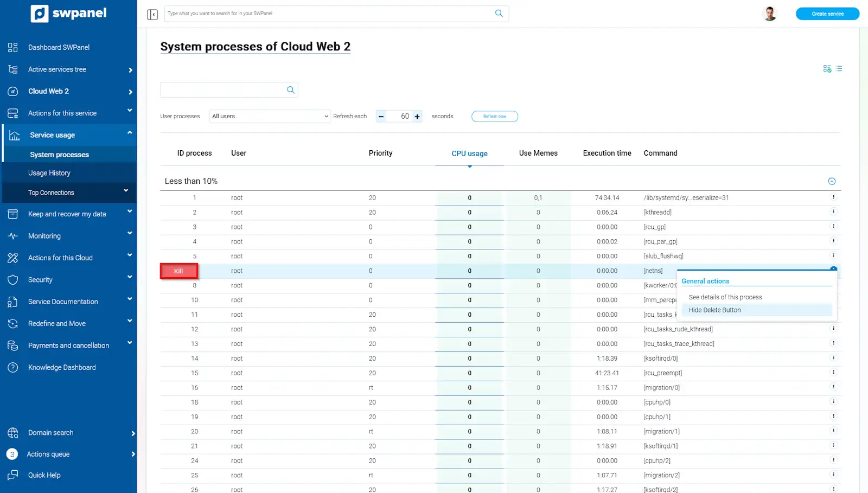868x493 pixels.
Task: Click command text [ksoftirqd/0]
Action: [660, 358]
